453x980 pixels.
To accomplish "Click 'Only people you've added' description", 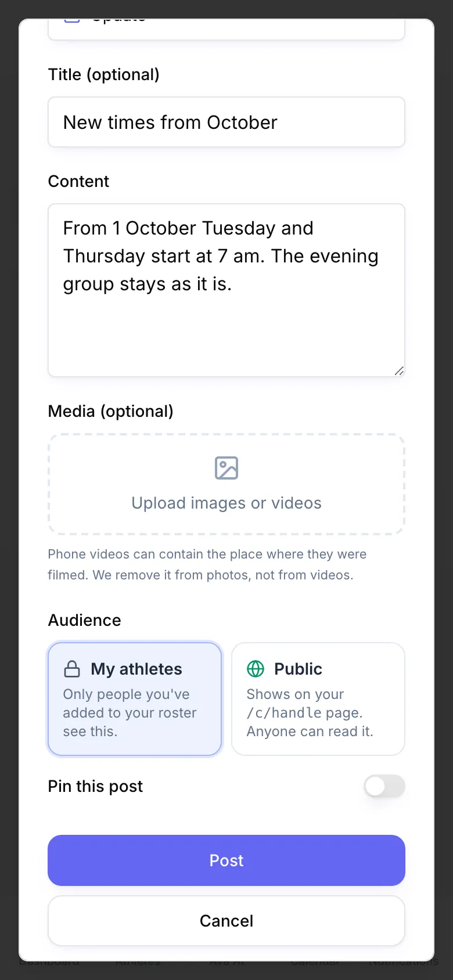I will pyautogui.click(x=130, y=713).
